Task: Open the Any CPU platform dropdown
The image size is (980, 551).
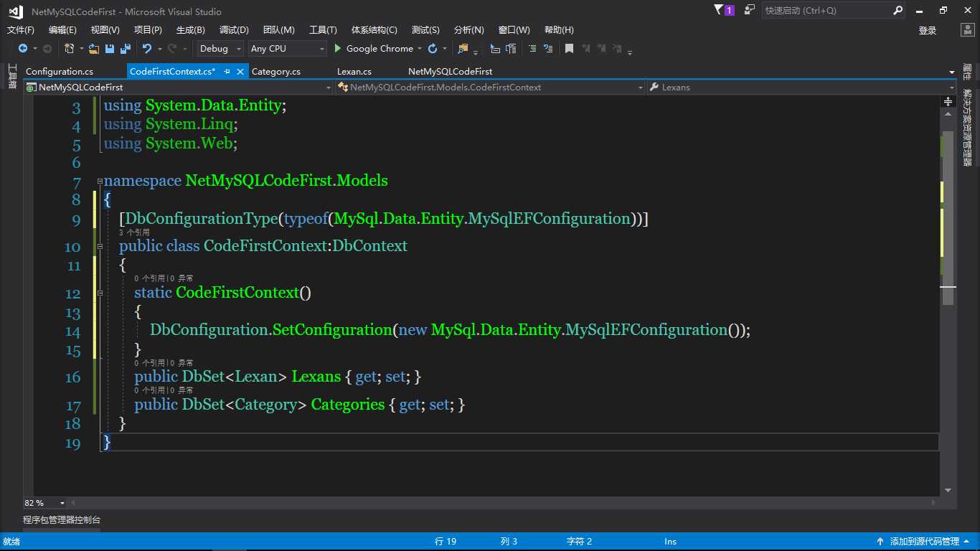Action: click(x=287, y=49)
